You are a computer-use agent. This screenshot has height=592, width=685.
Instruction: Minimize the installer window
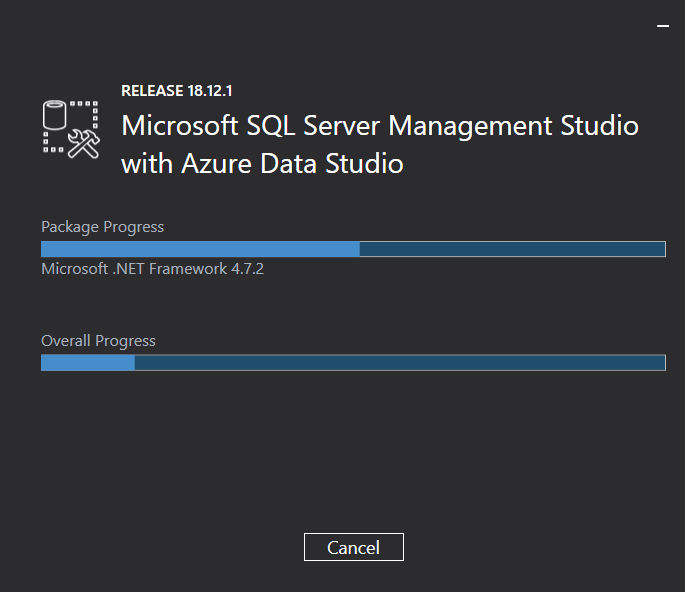pos(663,26)
